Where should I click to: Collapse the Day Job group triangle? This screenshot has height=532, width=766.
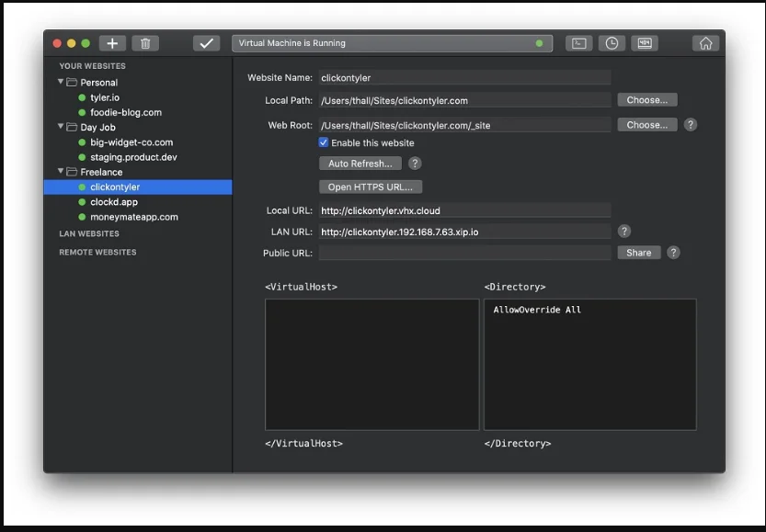61,127
